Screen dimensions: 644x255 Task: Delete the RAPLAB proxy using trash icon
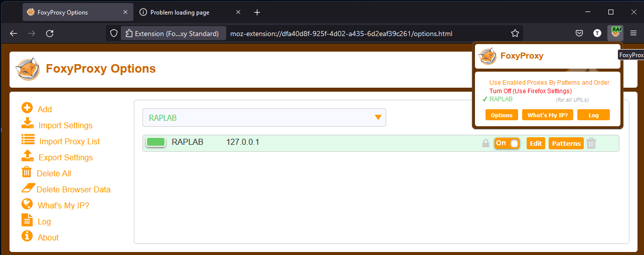coord(591,143)
